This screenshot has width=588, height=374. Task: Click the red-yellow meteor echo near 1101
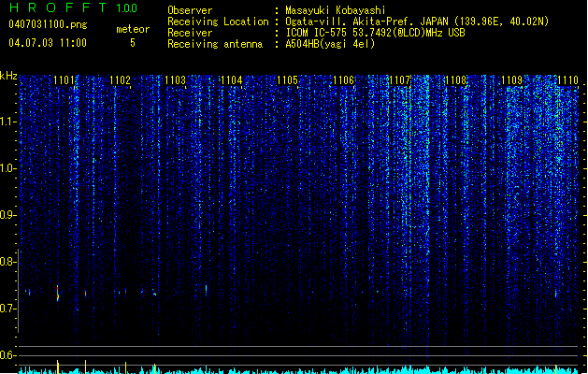(x=57, y=293)
